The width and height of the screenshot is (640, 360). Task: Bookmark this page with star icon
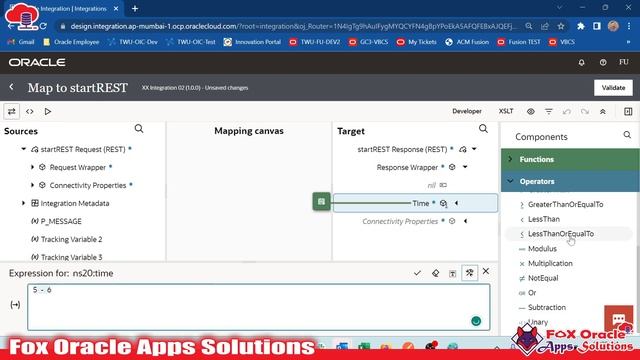561,26
